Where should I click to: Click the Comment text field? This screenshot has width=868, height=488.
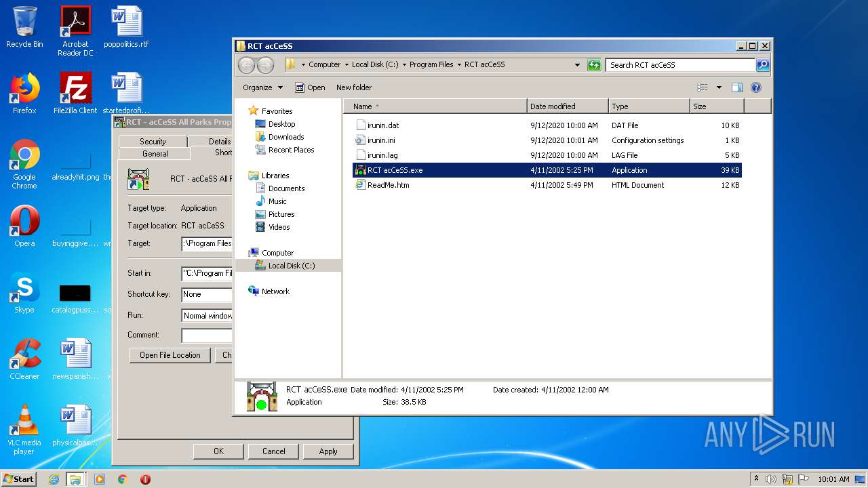(207, 335)
